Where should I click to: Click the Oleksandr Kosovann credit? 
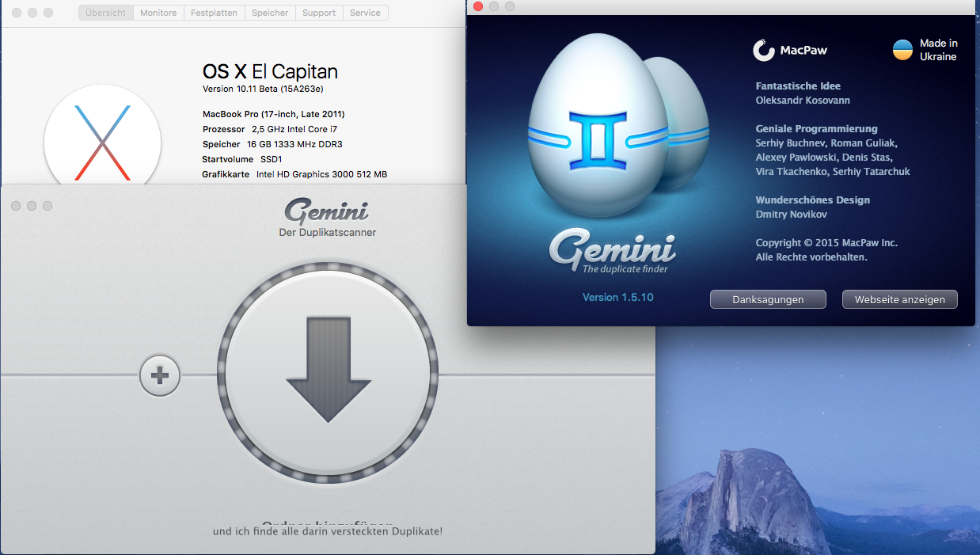(803, 101)
